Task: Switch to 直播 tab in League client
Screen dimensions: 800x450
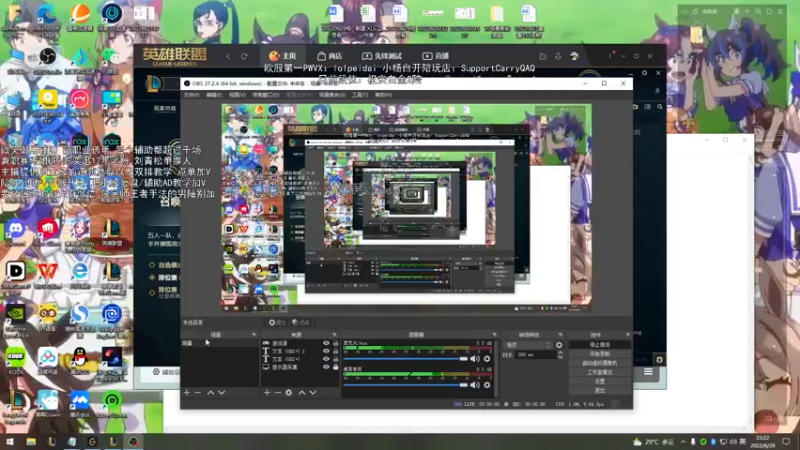Action: pyautogui.click(x=436, y=56)
